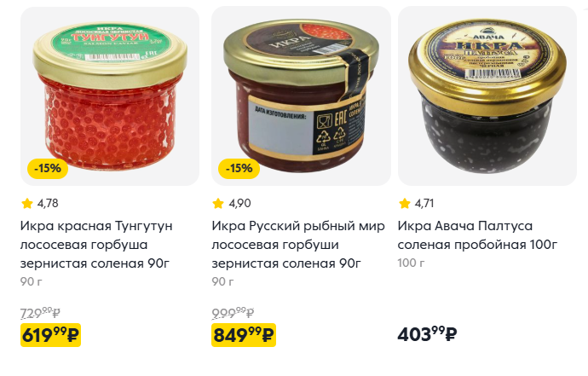Click the 849,99 ₽ sale price

tap(244, 335)
